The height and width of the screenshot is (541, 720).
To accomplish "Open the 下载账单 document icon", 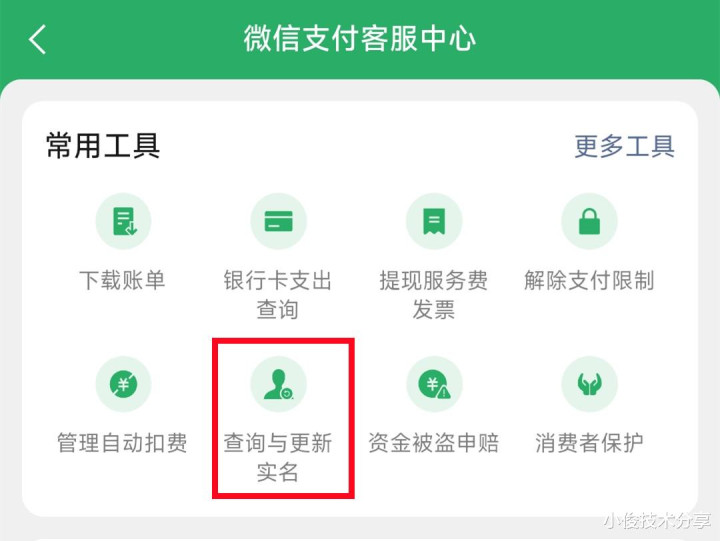I will point(123,221).
